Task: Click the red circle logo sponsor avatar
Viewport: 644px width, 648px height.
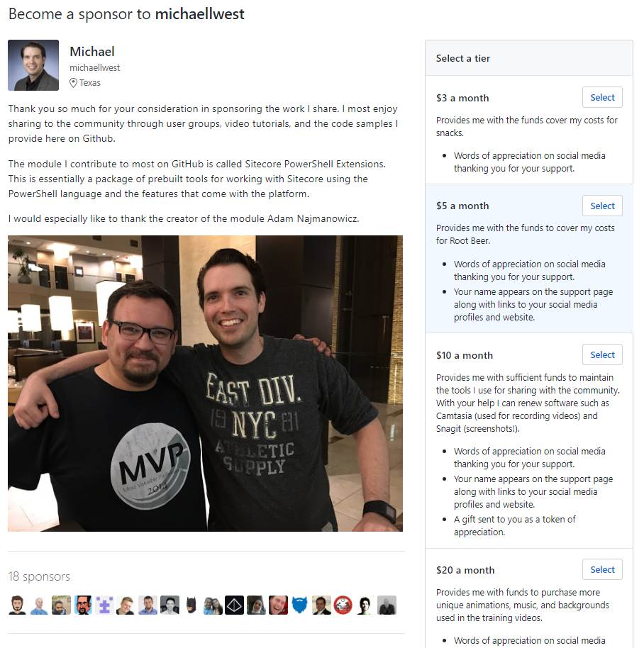Action: (x=343, y=605)
